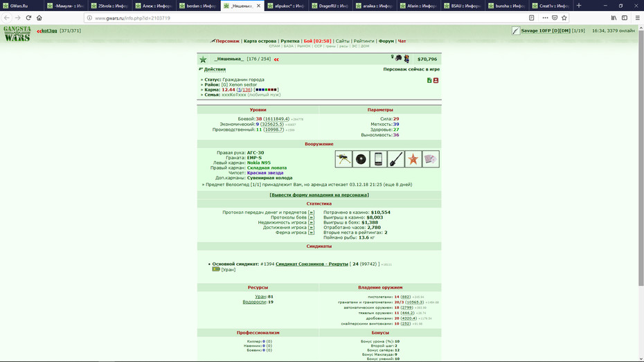Screen dimensions: 644x362
Task: Open the РЫНОК submenu link
Action: [x=304, y=46]
